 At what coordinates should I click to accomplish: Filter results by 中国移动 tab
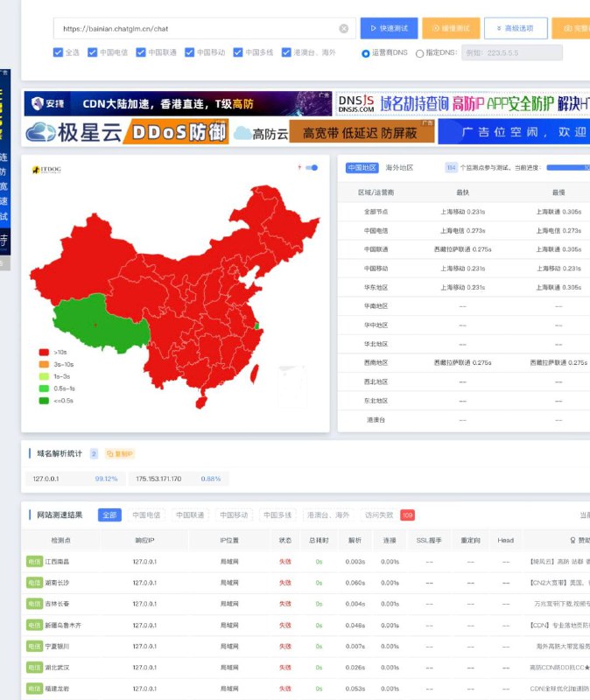(234, 515)
